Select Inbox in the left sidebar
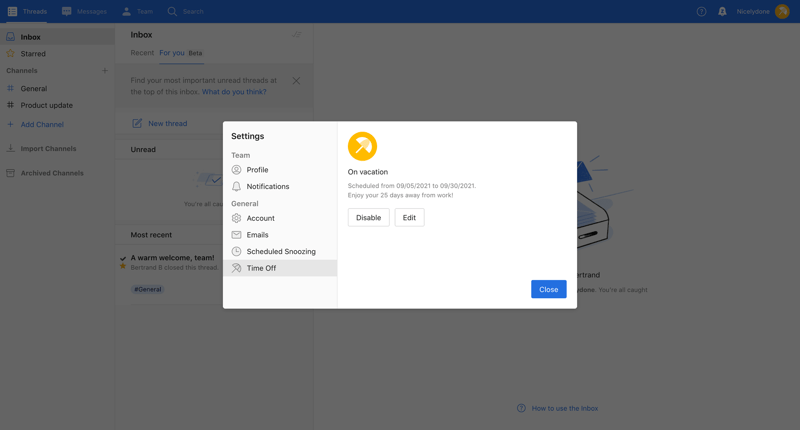Screen dimensions: 800x430 tap(57, 37)
